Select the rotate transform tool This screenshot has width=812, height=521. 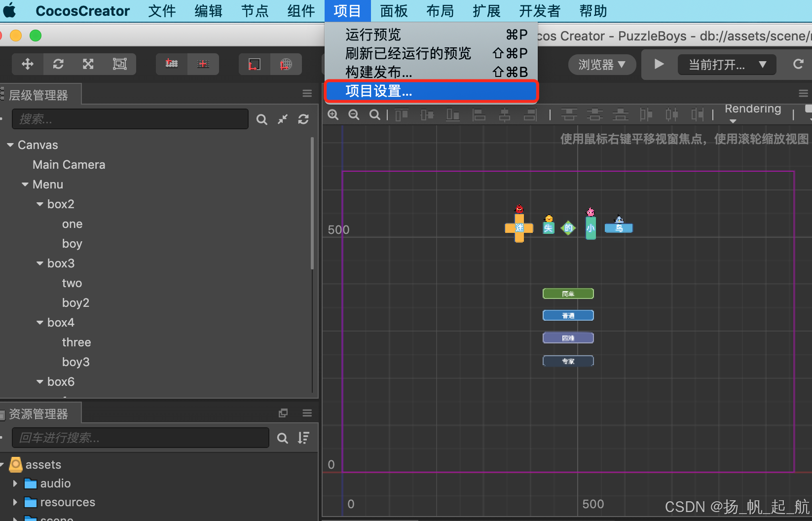[58, 64]
